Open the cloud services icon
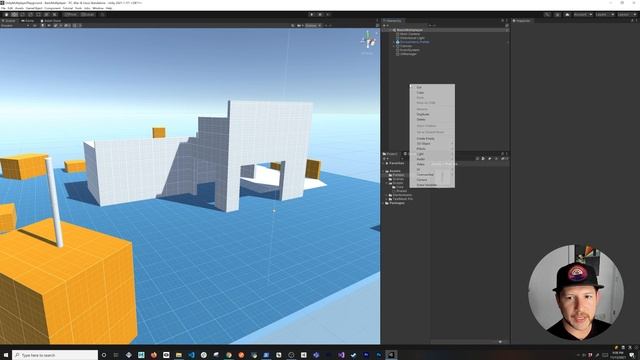Image resolution: width=640 pixels, height=360 pixels. coord(567,15)
